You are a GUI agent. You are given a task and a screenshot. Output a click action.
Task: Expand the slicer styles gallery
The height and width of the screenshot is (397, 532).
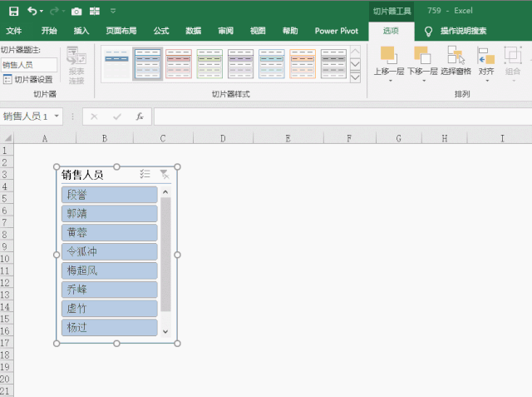[355, 77]
